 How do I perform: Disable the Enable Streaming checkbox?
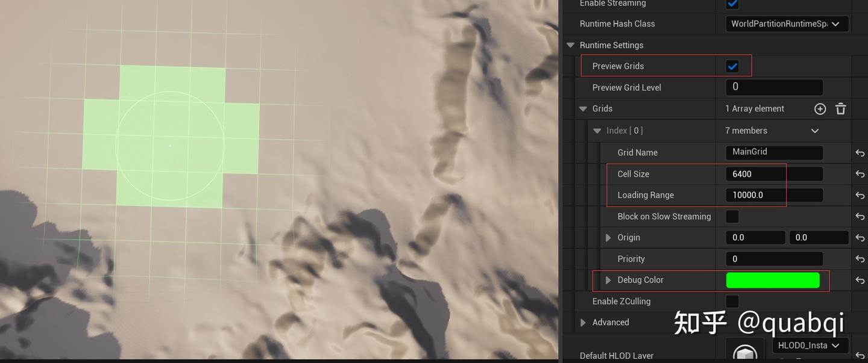click(x=732, y=4)
